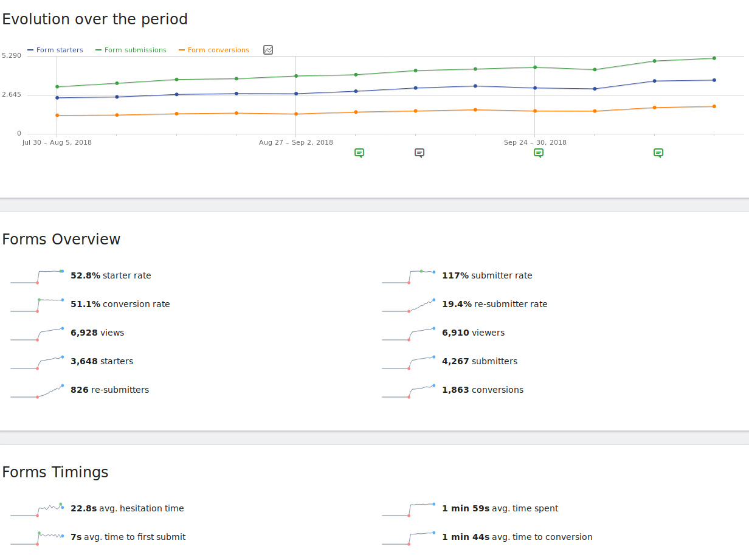This screenshot has height=560, width=749.
Task: Click the avg. hesitation time sparkline
Action: (x=37, y=509)
